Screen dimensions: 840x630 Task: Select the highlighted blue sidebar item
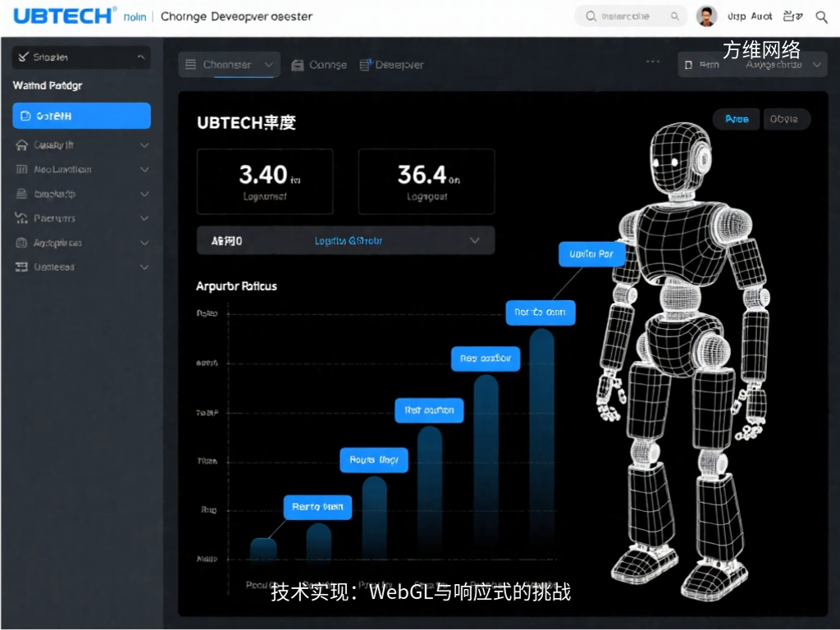[x=81, y=116]
